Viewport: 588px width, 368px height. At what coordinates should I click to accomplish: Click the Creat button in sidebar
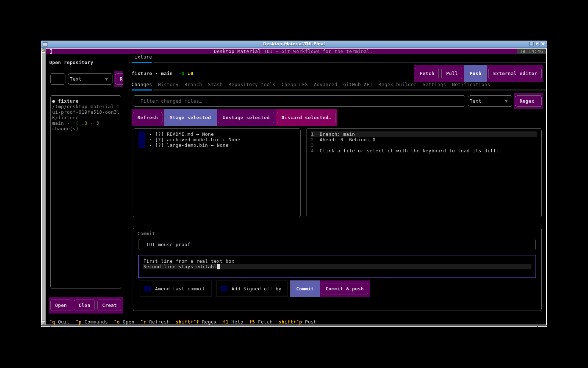click(110, 305)
